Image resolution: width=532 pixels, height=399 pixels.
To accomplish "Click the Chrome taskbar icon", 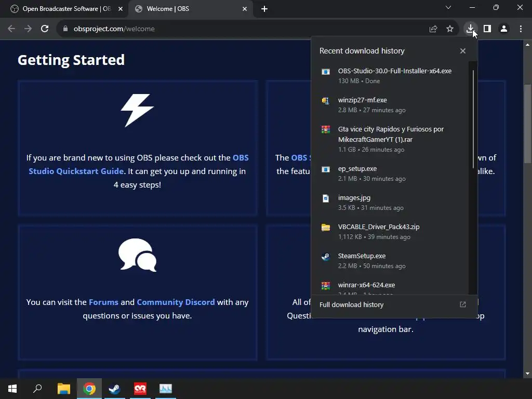I will pos(89,389).
